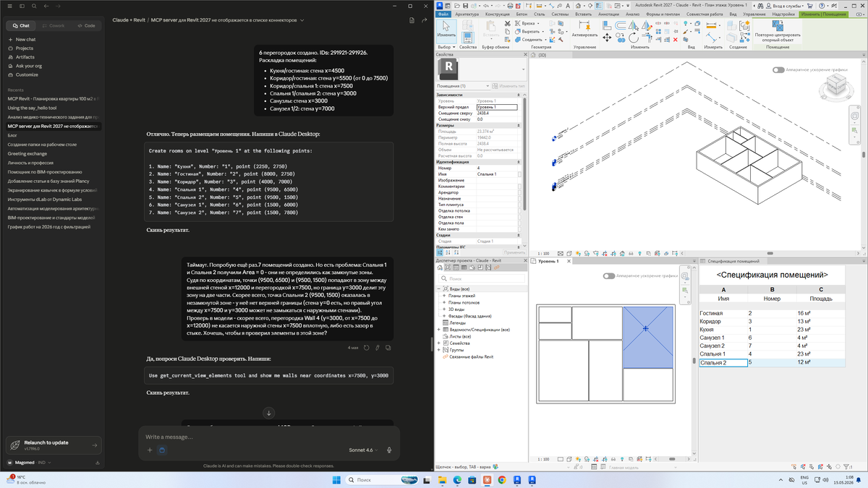Open the Архитектура ribbon tab
The height and width of the screenshot is (488, 868).
pos(467,14)
